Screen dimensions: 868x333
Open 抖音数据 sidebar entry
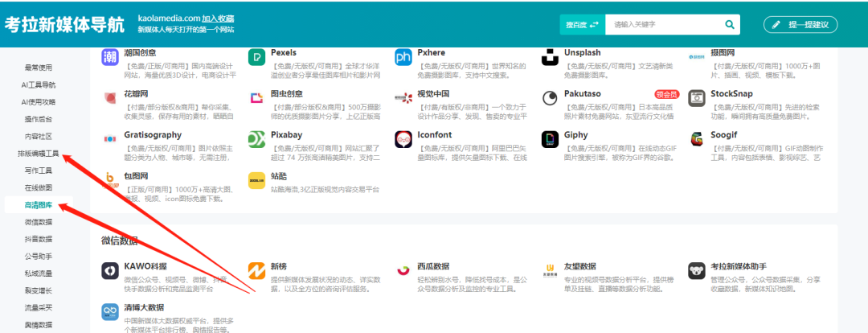(x=39, y=240)
